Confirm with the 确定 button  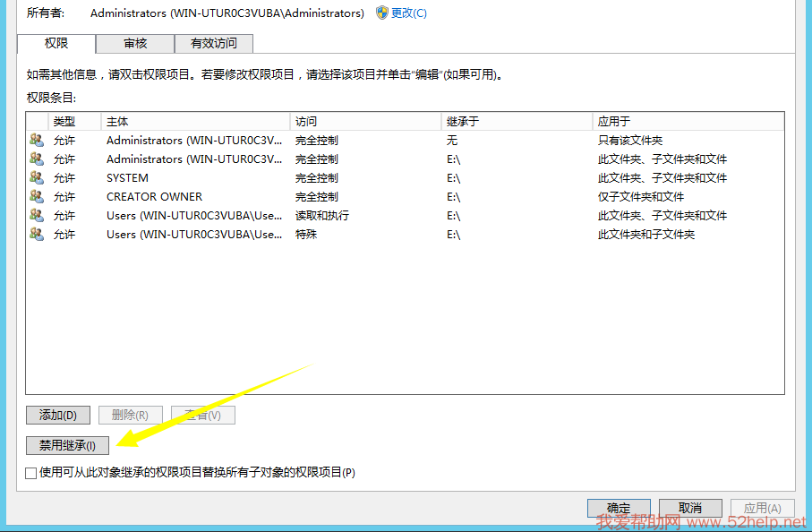[618, 508]
